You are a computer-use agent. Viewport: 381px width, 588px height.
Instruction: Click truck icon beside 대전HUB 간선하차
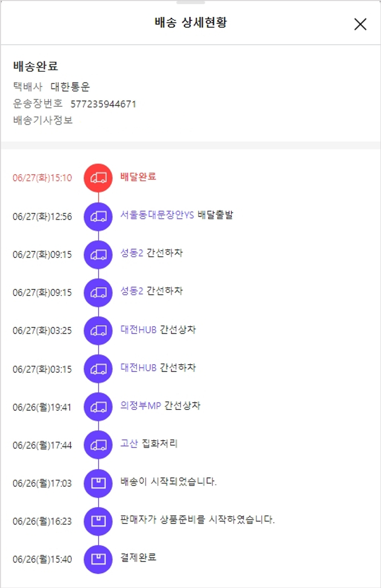(98, 368)
